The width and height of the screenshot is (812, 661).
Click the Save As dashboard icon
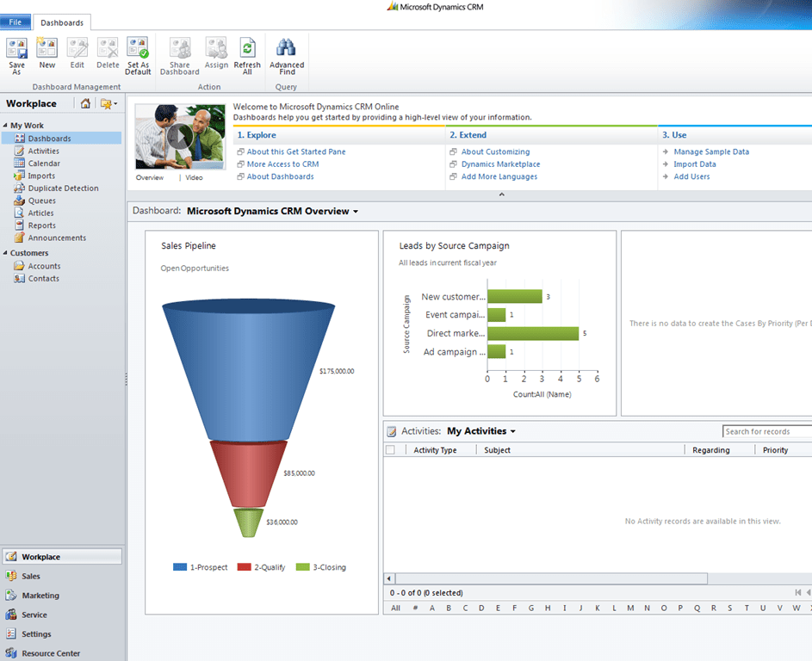click(16, 56)
